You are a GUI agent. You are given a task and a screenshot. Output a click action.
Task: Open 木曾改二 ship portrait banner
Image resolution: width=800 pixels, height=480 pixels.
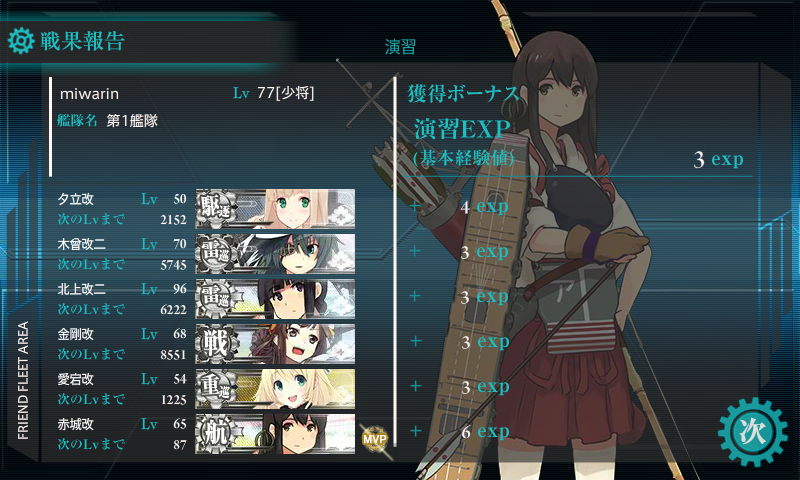coord(276,254)
